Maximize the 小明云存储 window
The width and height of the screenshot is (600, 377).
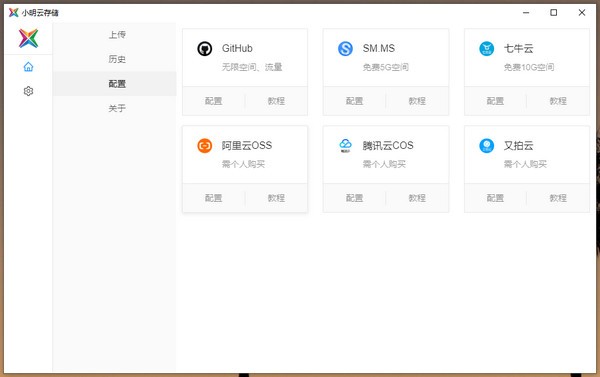pos(554,13)
